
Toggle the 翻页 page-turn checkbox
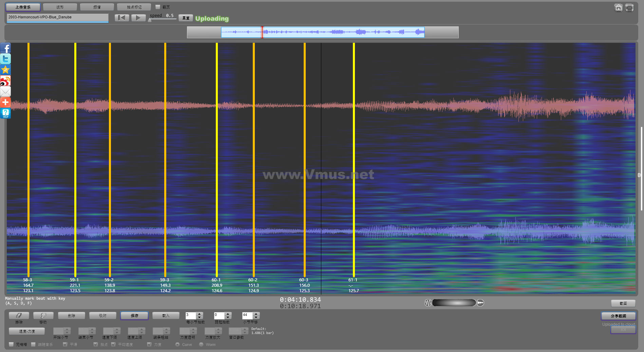tap(158, 7)
